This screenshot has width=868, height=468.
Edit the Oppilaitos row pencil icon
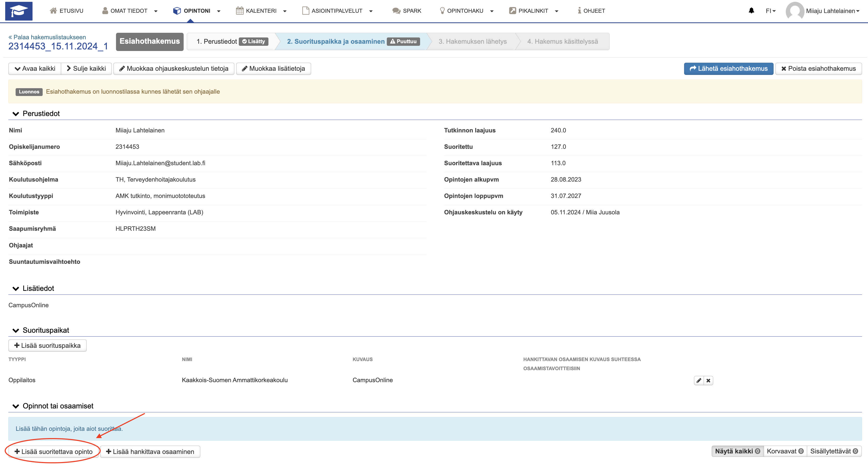[699, 380]
